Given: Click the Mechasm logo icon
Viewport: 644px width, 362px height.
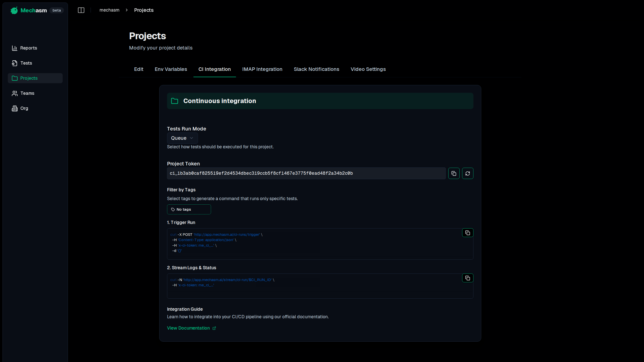Looking at the screenshot, I should coord(14,10).
